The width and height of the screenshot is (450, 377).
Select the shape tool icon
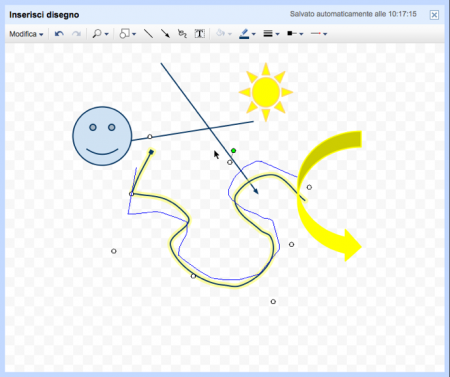tap(124, 34)
